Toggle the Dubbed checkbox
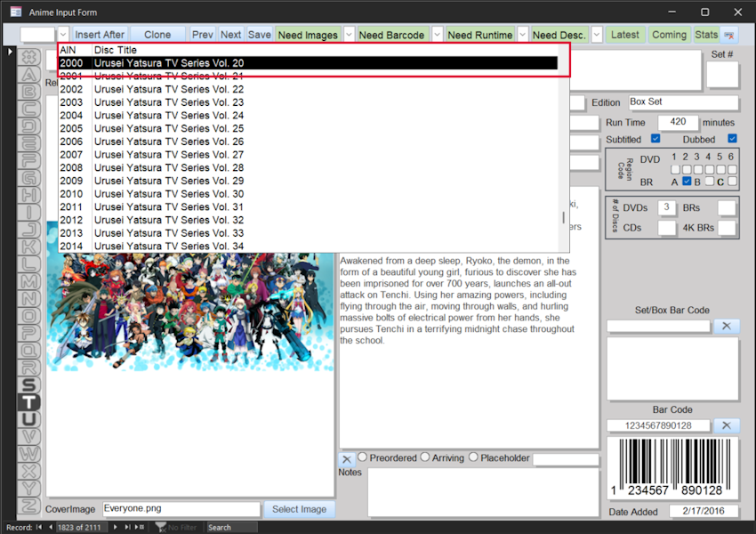The width and height of the screenshot is (756, 534). point(732,139)
